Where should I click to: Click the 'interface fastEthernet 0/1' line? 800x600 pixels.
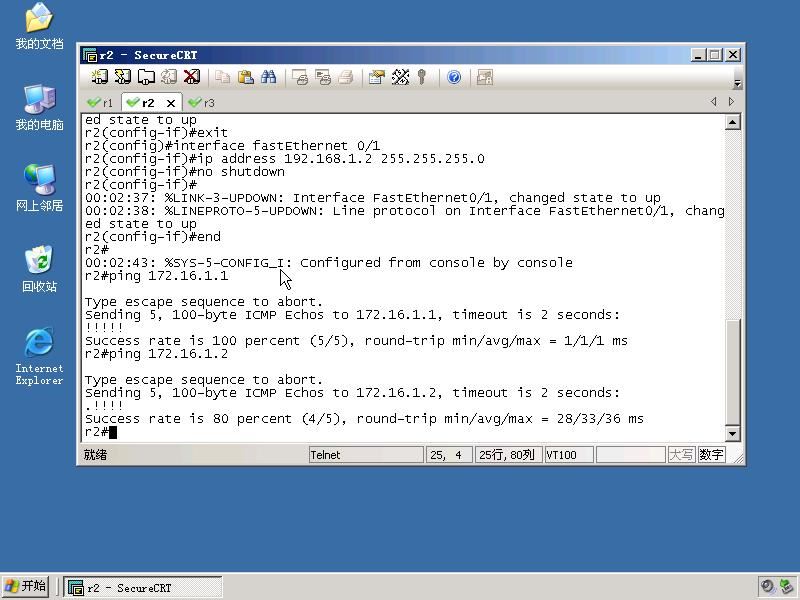click(233, 146)
